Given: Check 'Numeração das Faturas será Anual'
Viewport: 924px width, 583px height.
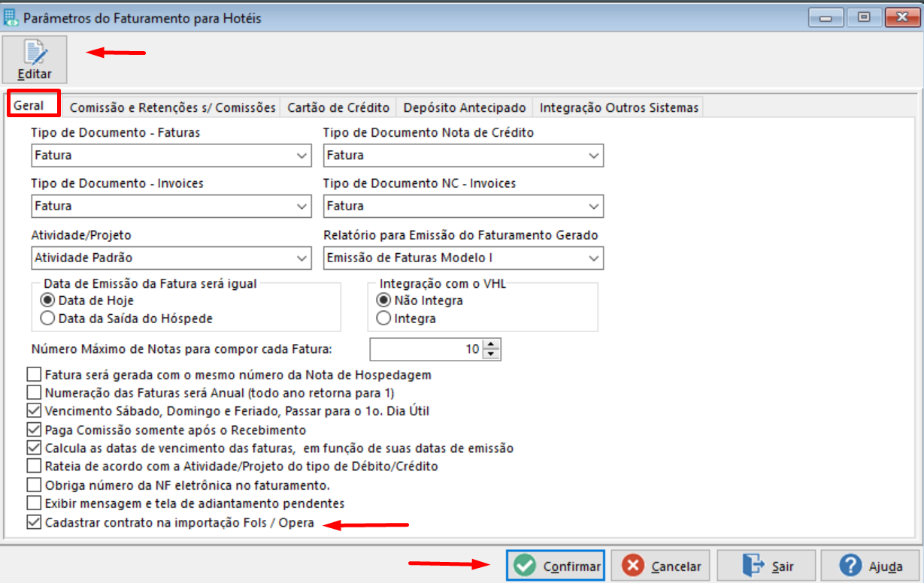Looking at the screenshot, I should coord(34,392).
